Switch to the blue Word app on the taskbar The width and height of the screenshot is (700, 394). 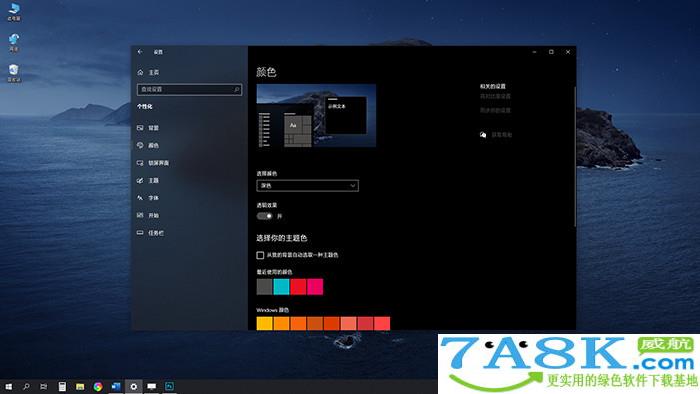116,386
